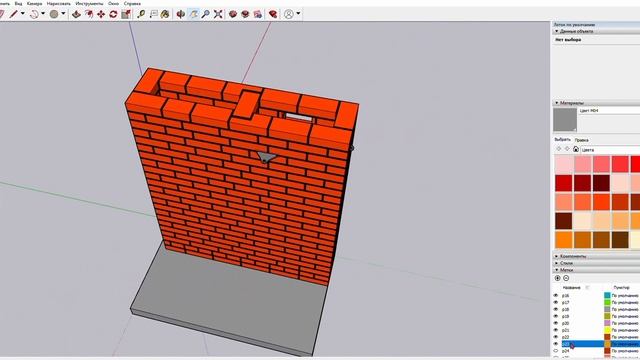Toggle visibility of tag p20
This screenshot has width=640, height=360.
[x=556, y=323]
